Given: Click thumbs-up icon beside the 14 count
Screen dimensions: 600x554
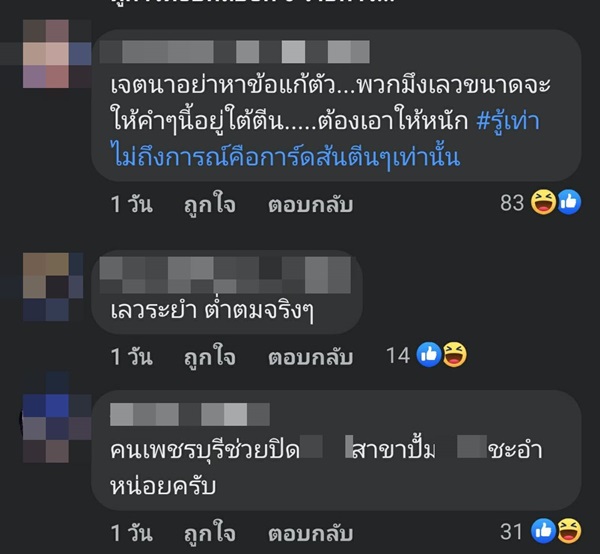Looking at the screenshot, I should (429, 355).
